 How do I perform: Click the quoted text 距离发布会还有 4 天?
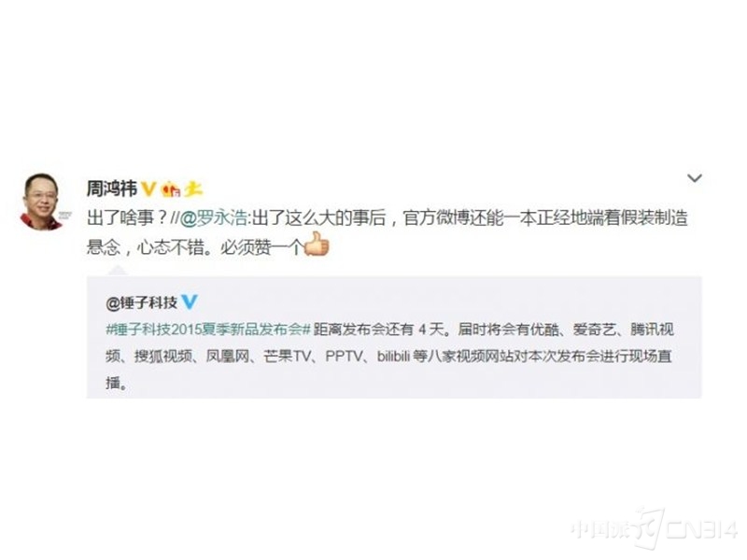pos(381,329)
